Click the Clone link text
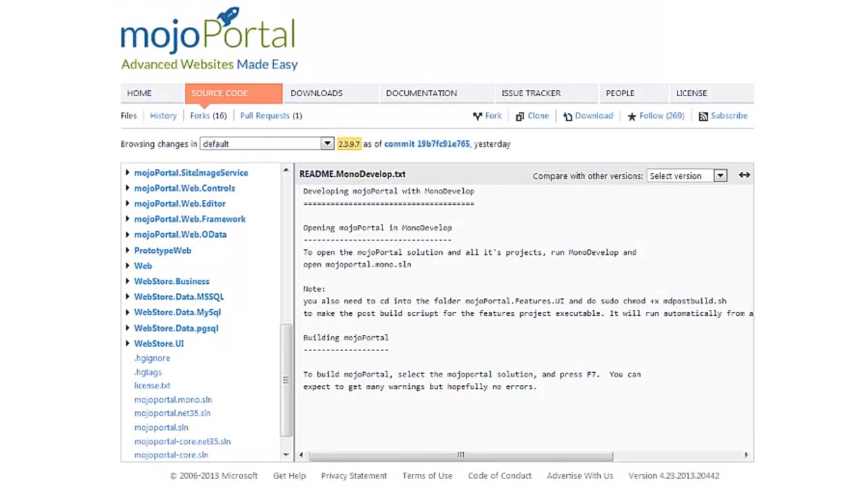This screenshot has width=868, height=488. tap(538, 116)
